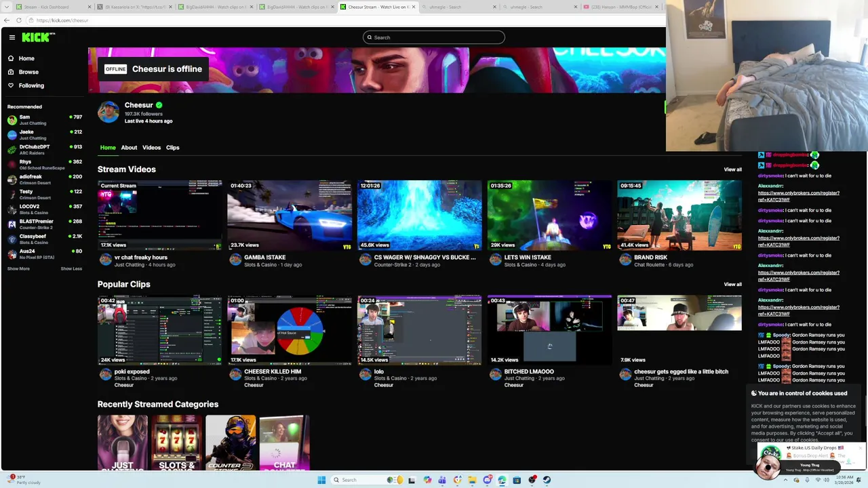
Task: Open Rhys channel avatar
Action: (12, 165)
